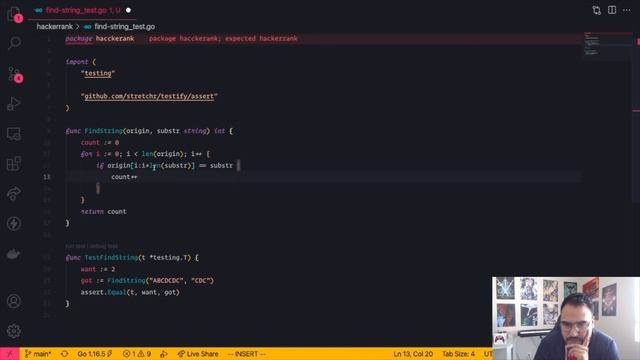The image size is (640, 360).
Task: Open the Manage settings gear
Action: click(x=14, y=331)
